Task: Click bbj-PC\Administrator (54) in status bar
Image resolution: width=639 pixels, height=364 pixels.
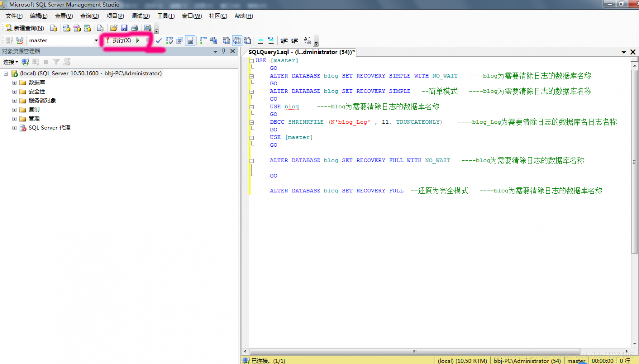Action: (527, 361)
